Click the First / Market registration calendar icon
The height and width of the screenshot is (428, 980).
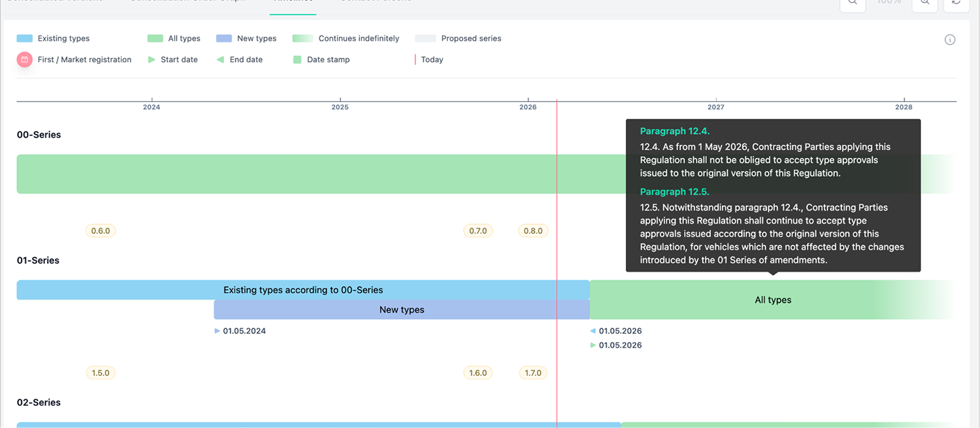(25, 59)
